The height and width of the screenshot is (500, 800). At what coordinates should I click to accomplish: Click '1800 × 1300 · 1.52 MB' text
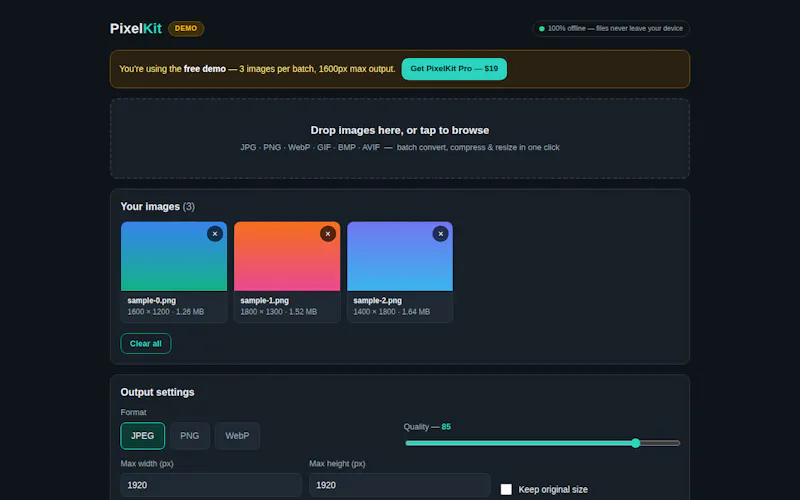tap(279, 312)
